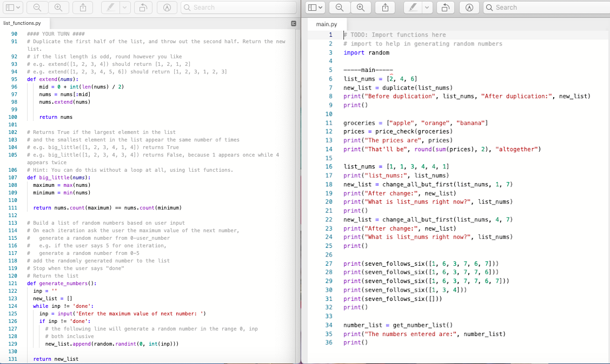
Task: Rotate the page in list_functions.py window
Action: (143, 8)
